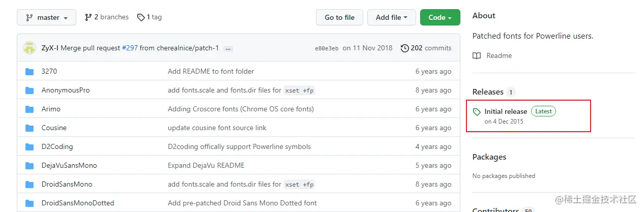
Task: Open AnonymousPro commit 'add fonts.scale and fonts.dir'
Action: pos(242,90)
